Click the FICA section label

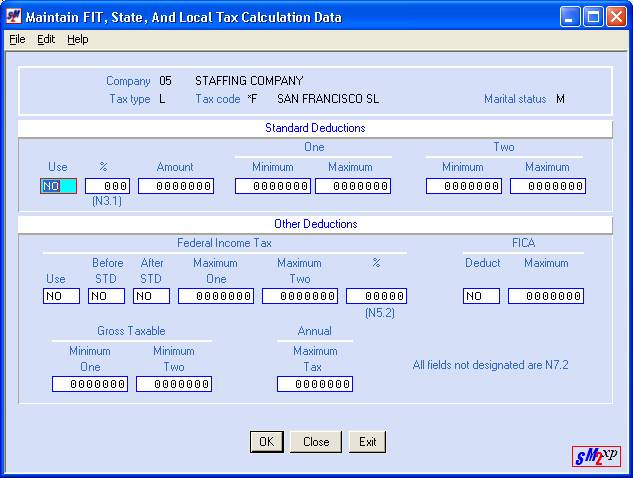[x=524, y=243]
